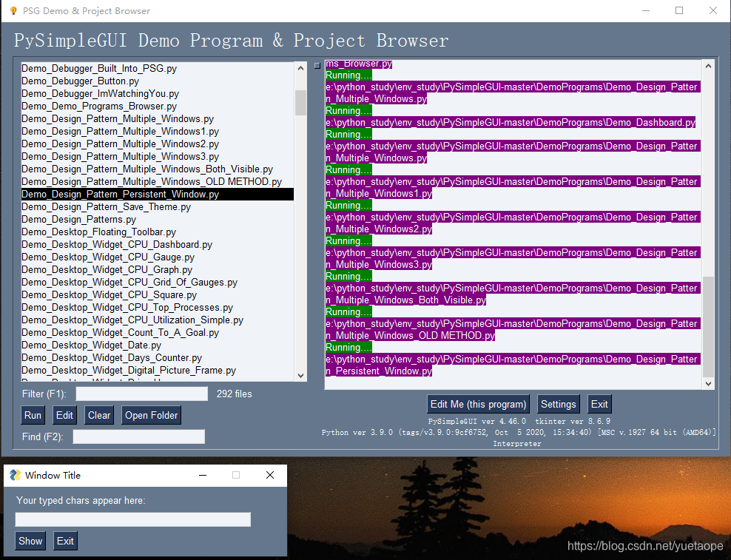Select Demo_Debugger_Button.py
The height and width of the screenshot is (560, 731).
(158, 81)
